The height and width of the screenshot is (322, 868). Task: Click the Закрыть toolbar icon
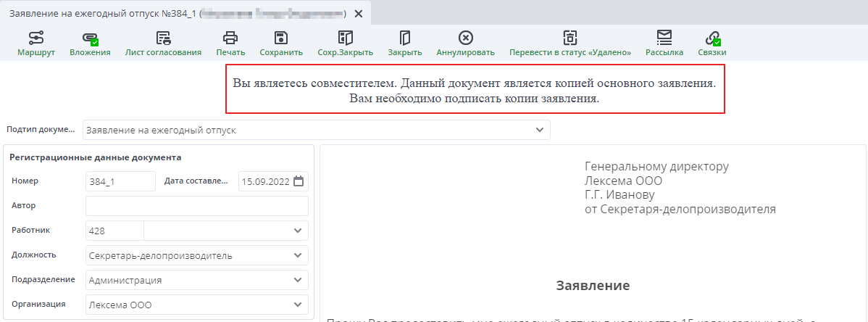coord(405,44)
